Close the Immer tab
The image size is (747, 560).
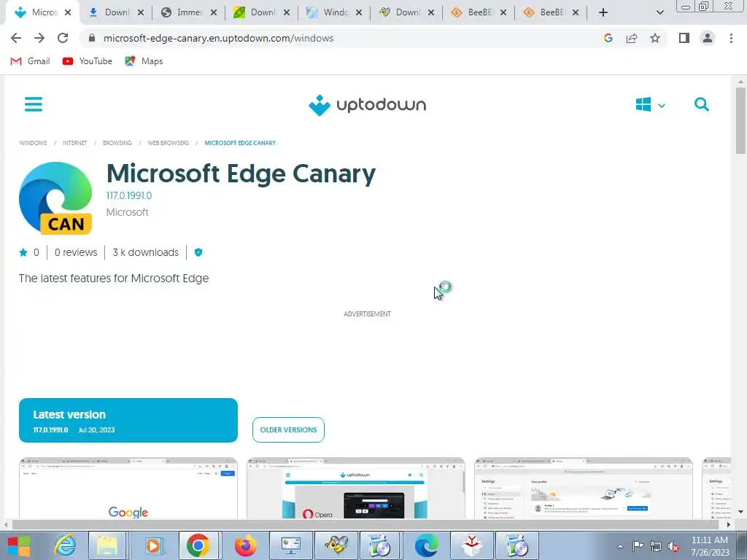[x=214, y=13]
